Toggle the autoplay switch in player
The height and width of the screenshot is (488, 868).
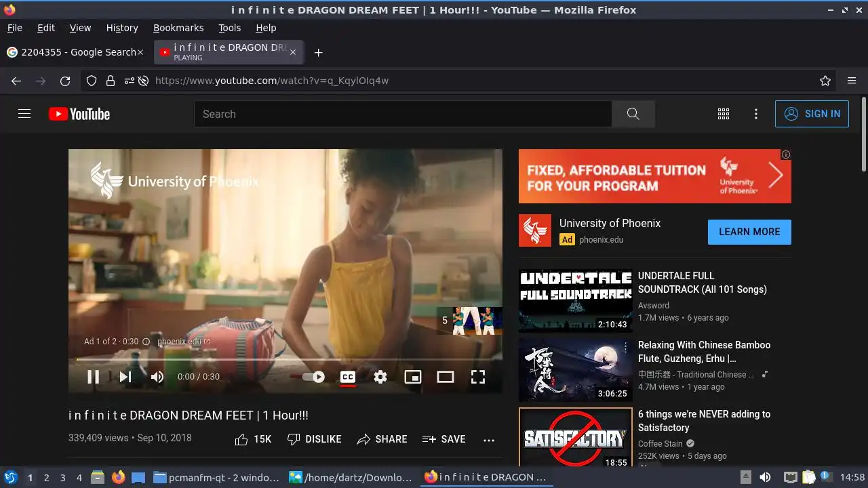pyautogui.click(x=314, y=377)
